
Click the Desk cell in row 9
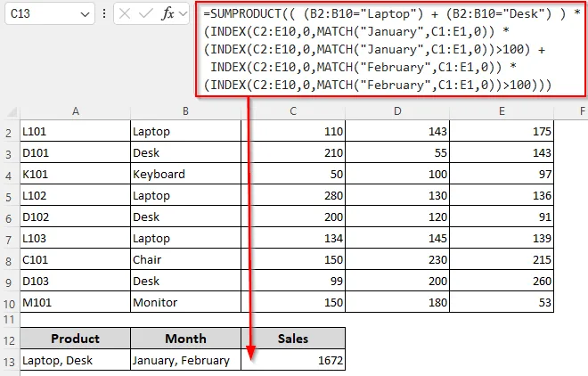click(185, 281)
